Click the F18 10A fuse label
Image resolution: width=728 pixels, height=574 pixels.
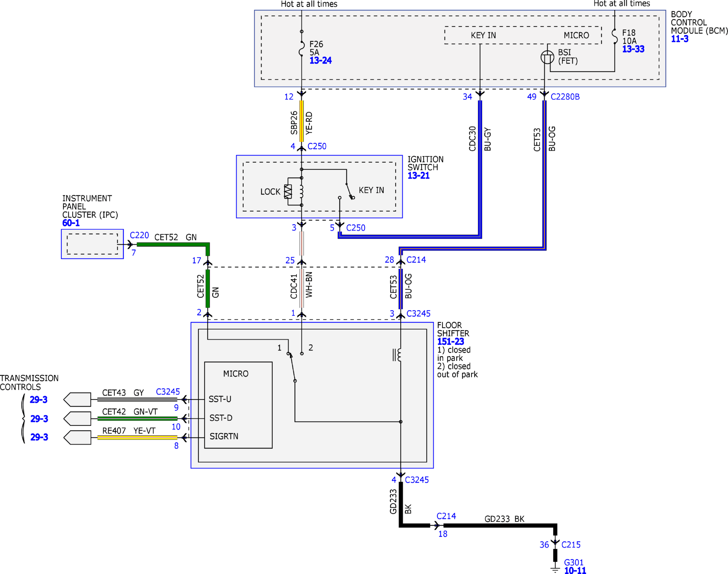point(629,37)
